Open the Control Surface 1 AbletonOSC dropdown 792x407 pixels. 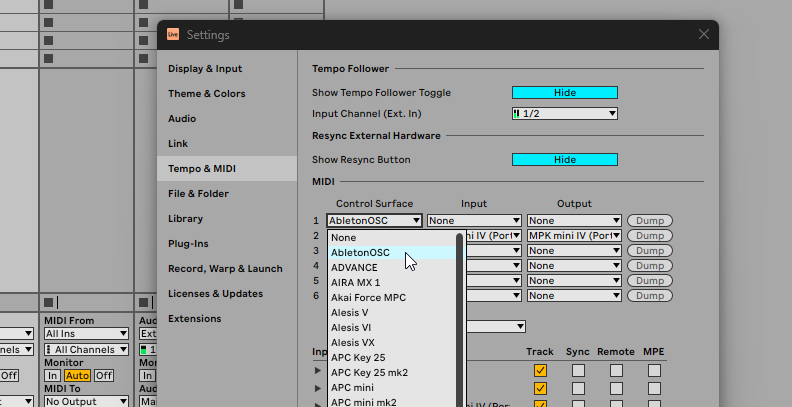click(374, 221)
